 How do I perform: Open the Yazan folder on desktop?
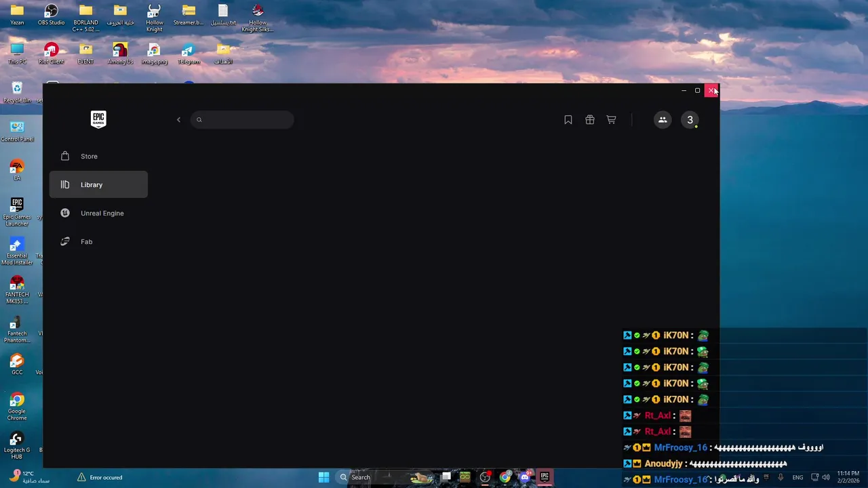coord(17,15)
